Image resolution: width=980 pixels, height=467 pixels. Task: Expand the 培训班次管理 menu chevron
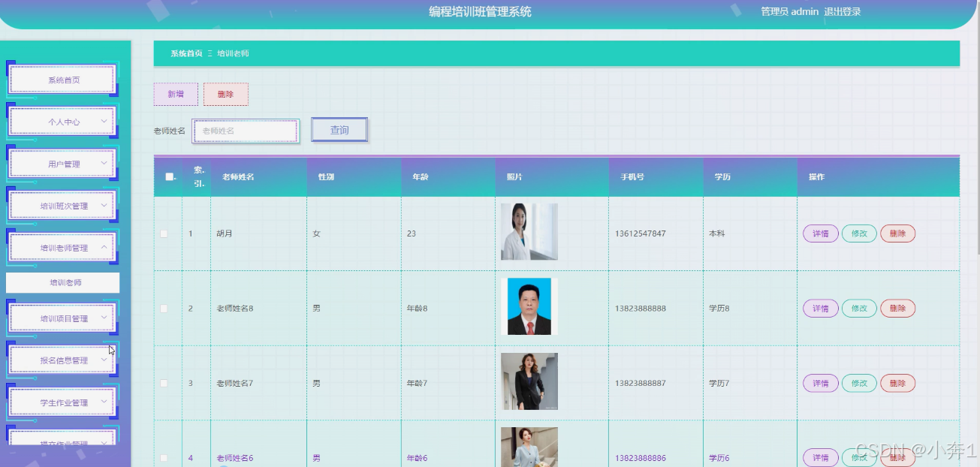(x=104, y=205)
